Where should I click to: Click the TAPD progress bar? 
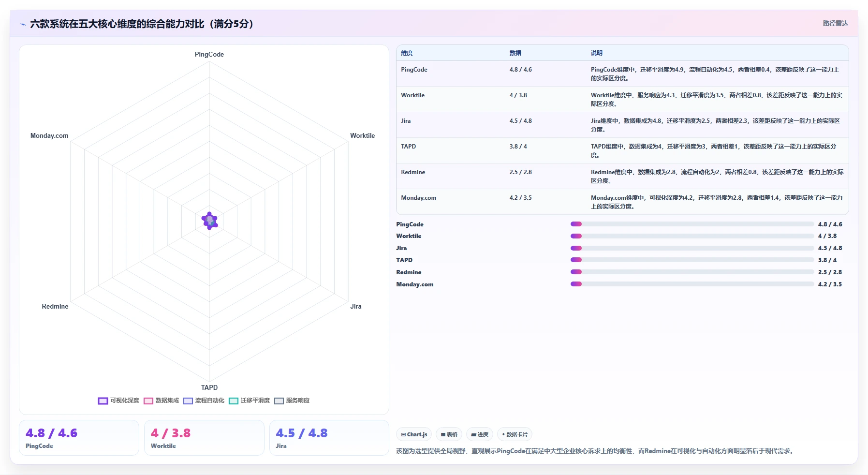click(x=692, y=260)
